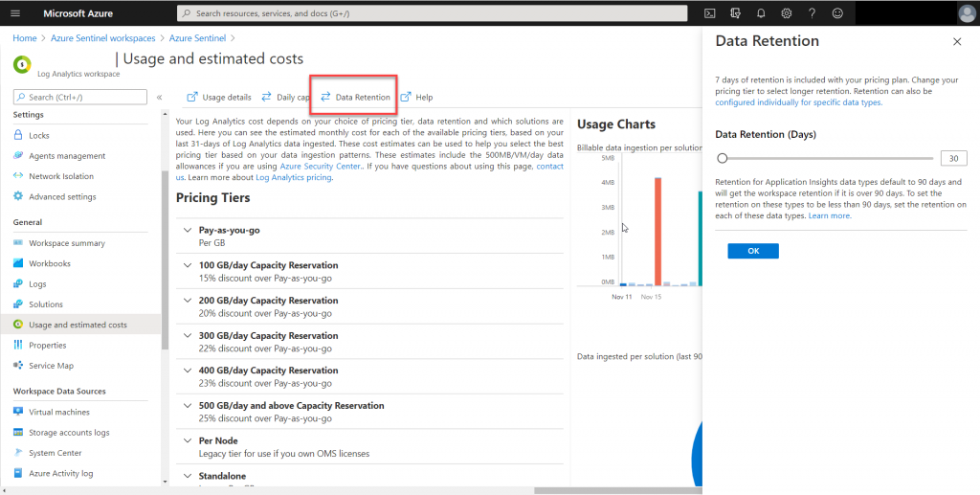The image size is (980, 495).
Task: Click the tall orange bar in usage chart
Action: (657, 232)
